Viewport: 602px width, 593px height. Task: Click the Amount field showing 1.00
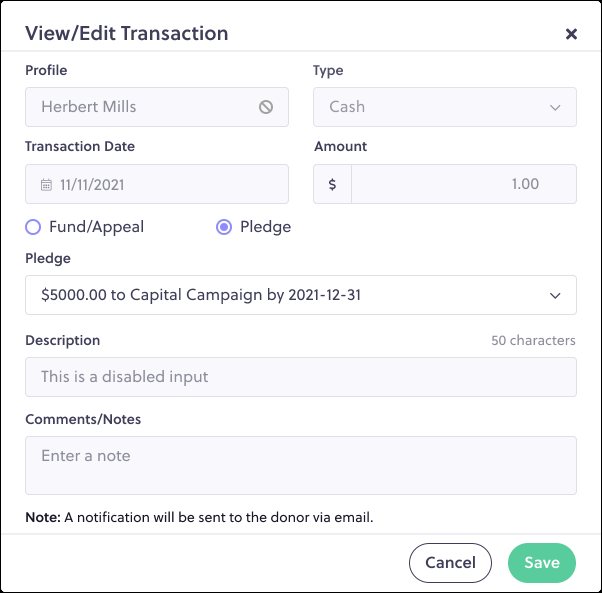tap(464, 184)
